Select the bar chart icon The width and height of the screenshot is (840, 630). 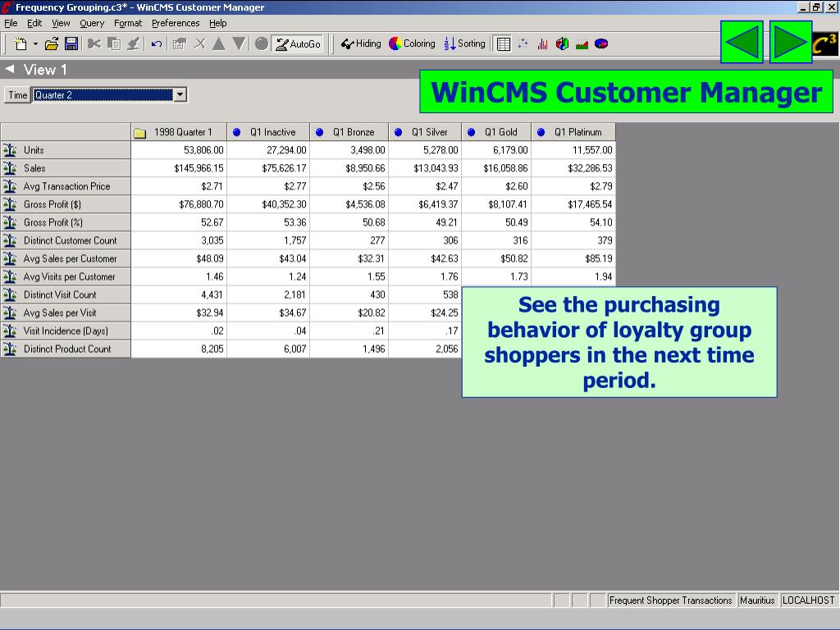(x=543, y=44)
